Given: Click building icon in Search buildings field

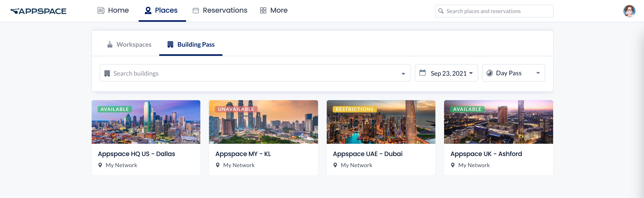Looking at the screenshot, I should coord(107,73).
